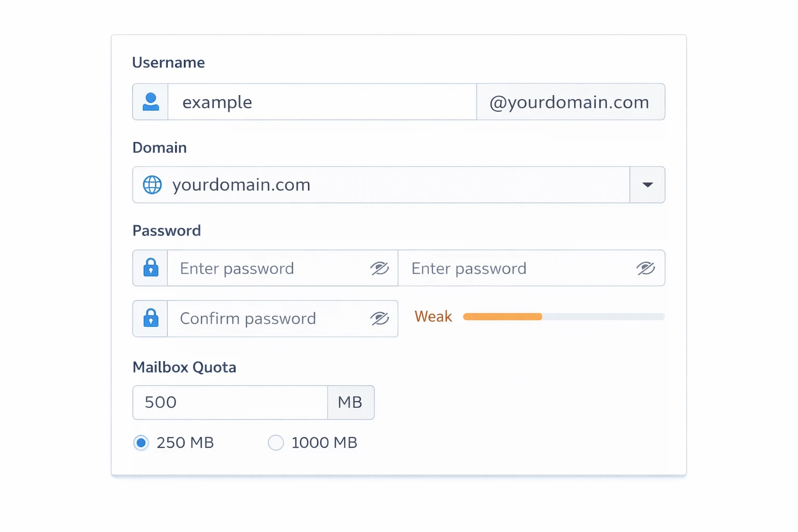This screenshot has width=798, height=532.
Task: Click the Mailbox Quota heading
Action: [x=184, y=367]
